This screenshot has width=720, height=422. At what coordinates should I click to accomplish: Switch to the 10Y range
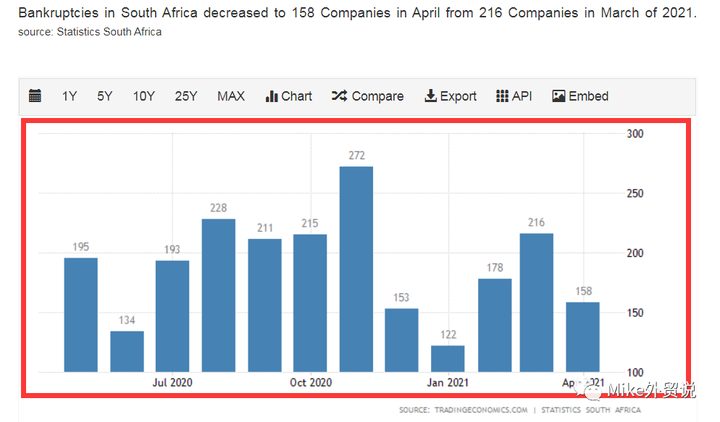[144, 96]
